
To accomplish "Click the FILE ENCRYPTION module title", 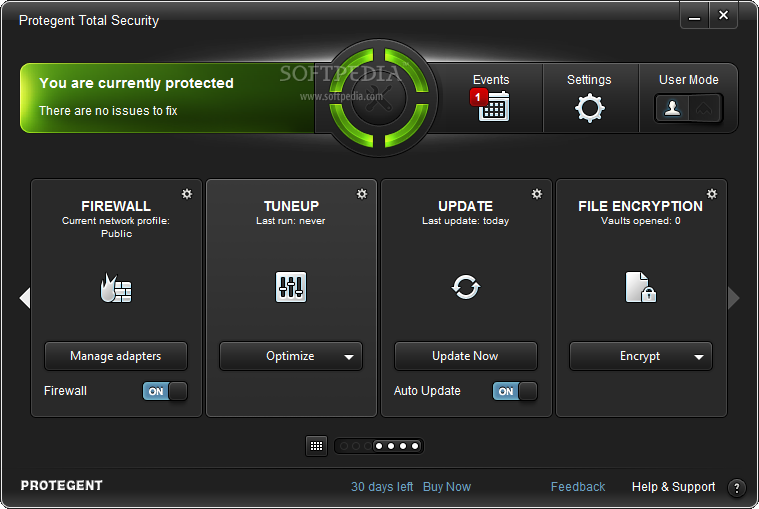I will pos(640,206).
